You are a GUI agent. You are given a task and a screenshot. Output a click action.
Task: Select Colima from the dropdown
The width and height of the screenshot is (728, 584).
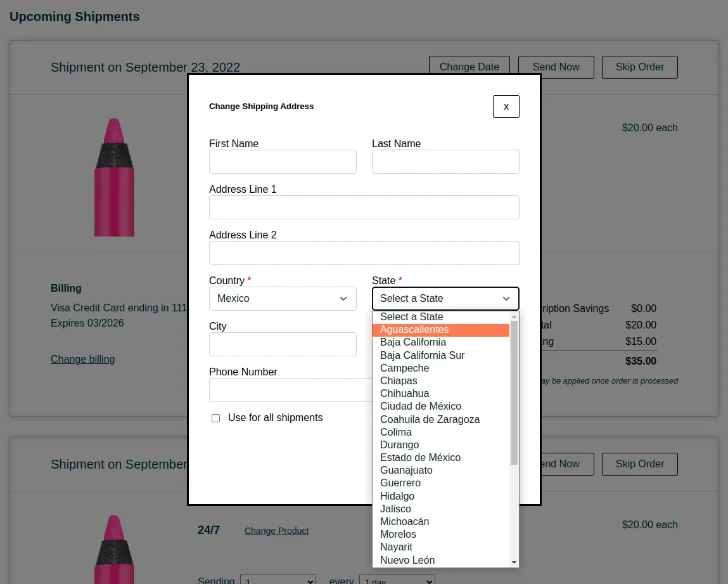(x=440, y=432)
